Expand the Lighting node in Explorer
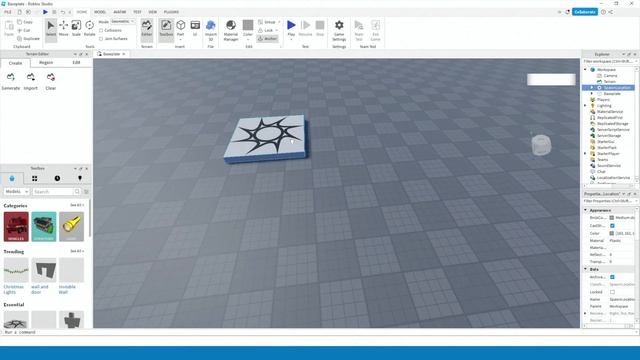Viewport: 640px width, 360px height. [585, 106]
